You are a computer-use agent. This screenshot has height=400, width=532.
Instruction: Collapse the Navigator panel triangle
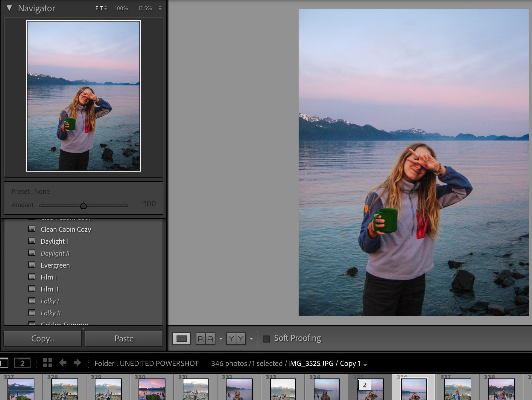[9, 8]
